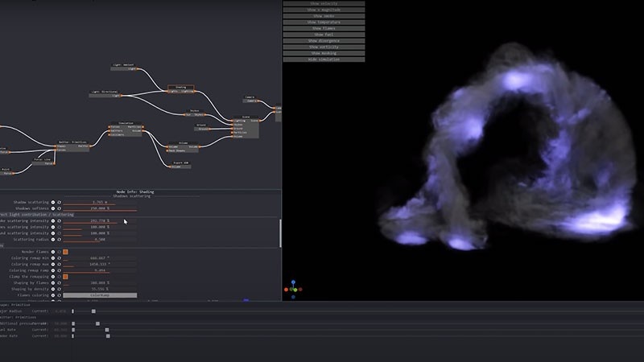Select the Export VDB node

[x=180, y=165]
